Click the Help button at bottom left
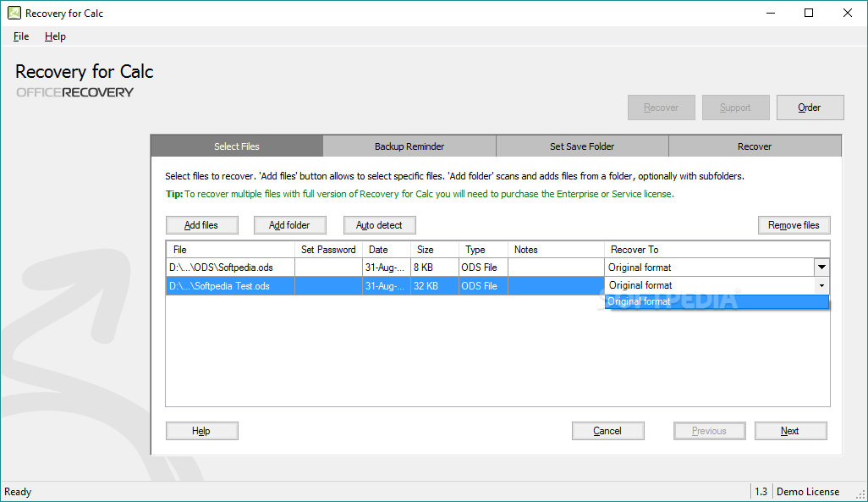 (x=201, y=431)
